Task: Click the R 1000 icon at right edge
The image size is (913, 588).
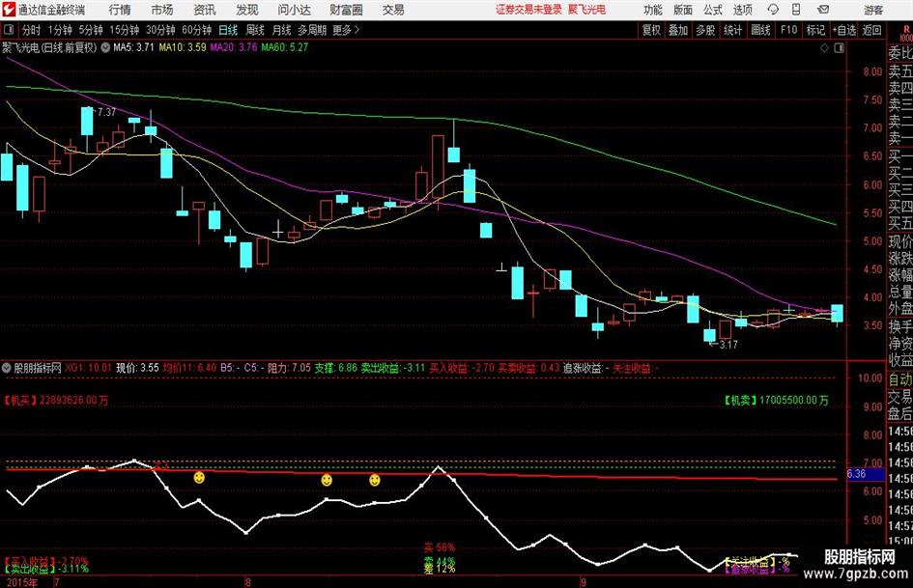Action: tap(906, 33)
